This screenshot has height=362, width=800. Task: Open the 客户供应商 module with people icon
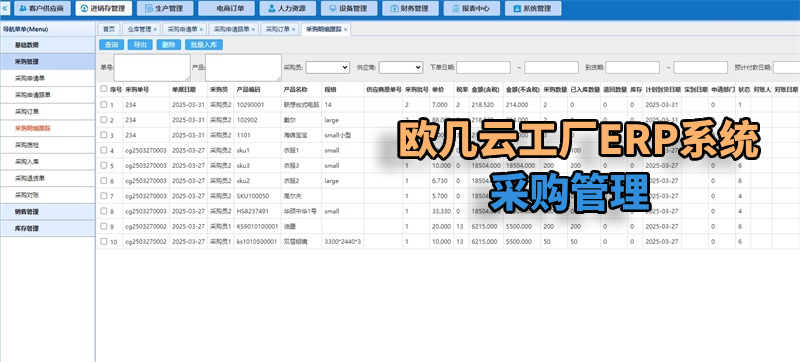click(42, 9)
